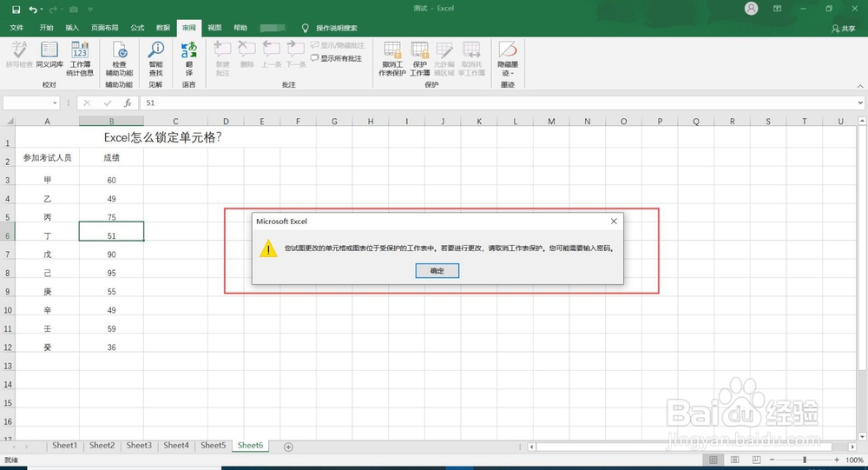Switch to Sheet4 tab
868x470 pixels.
(176, 446)
